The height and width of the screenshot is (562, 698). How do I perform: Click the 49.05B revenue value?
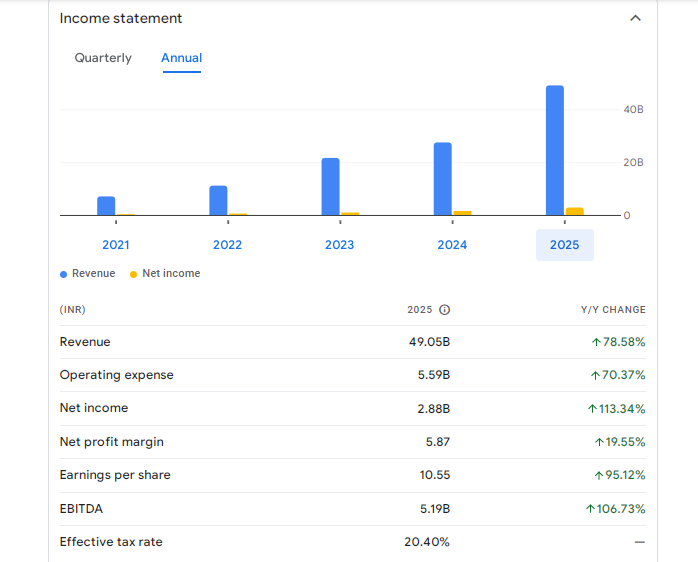point(430,342)
